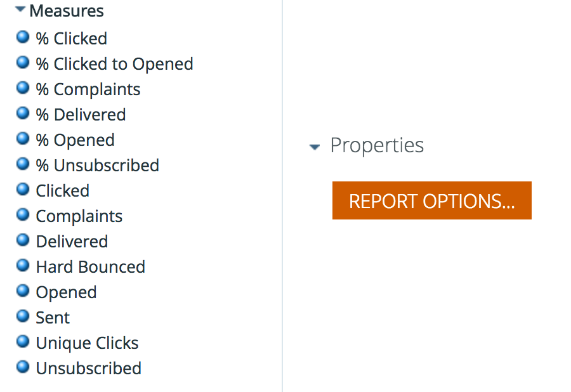Click the Properties section heading

[x=377, y=145]
